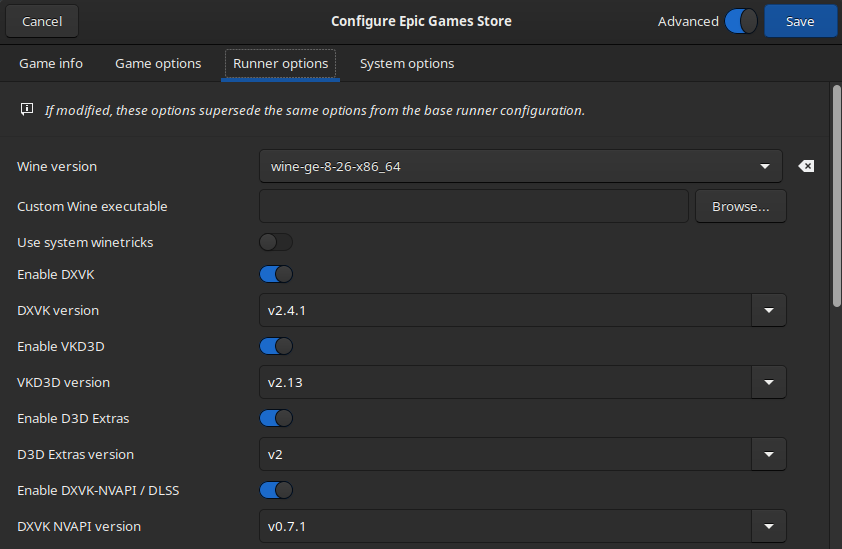
Task: Turn off the Enable VKD3D switch
Action: tap(276, 346)
